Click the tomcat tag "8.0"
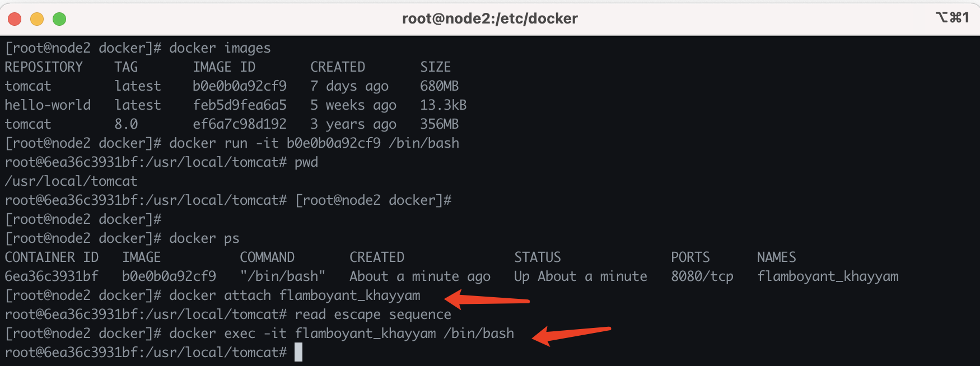The width and height of the screenshot is (980, 366). [126, 124]
